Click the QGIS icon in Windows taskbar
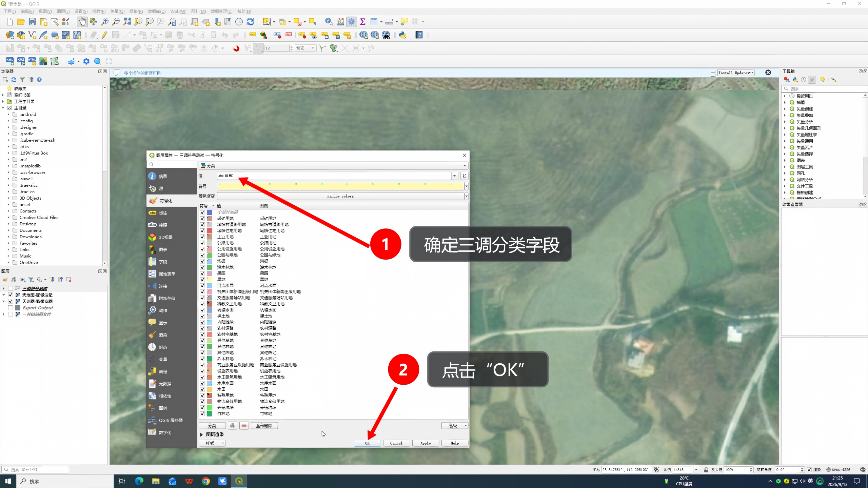Viewport: 868px width, 488px height. point(239,481)
